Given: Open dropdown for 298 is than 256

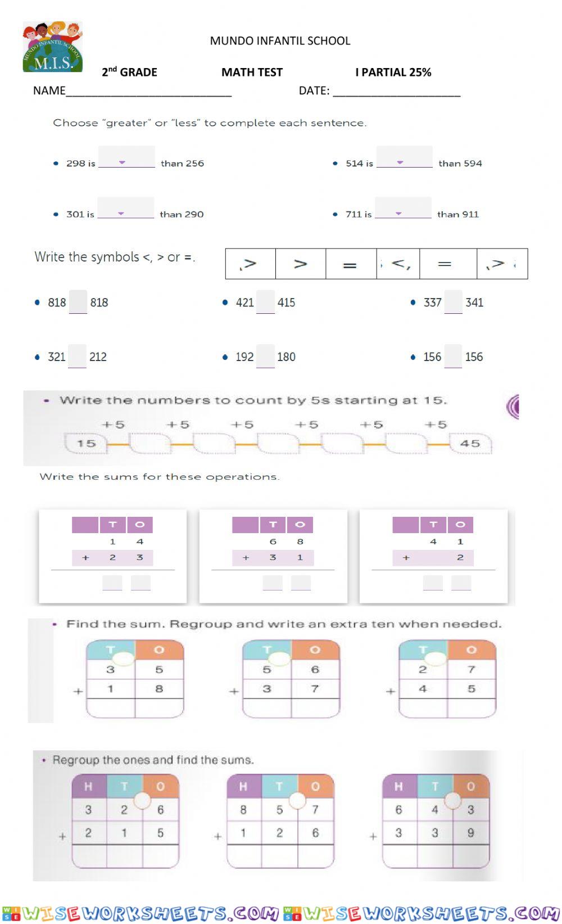Looking at the screenshot, I should 126,157.
